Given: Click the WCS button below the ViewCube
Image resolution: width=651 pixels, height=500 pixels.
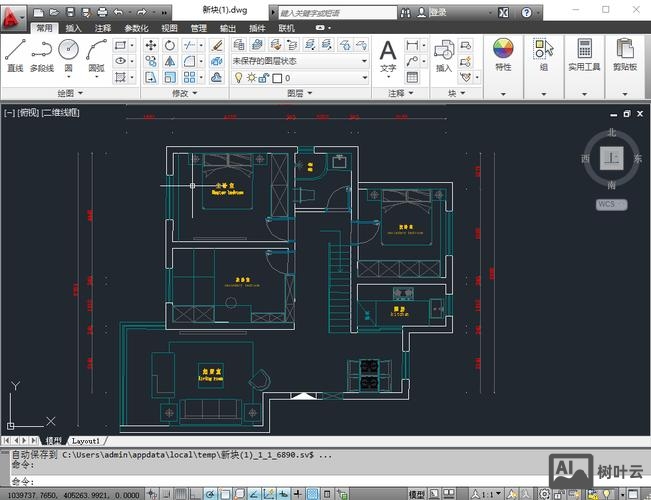Looking at the screenshot, I should tap(611, 203).
